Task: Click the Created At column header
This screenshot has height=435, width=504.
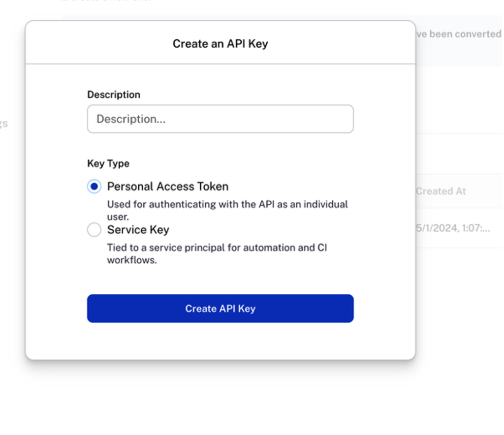Action: click(441, 191)
